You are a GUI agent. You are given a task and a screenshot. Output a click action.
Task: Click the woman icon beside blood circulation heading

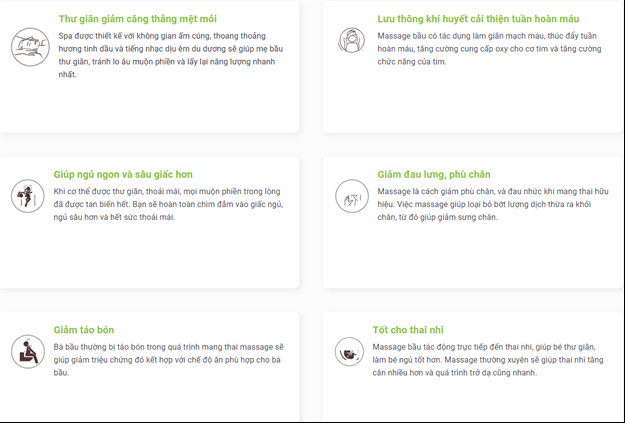click(x=351, y=41)
